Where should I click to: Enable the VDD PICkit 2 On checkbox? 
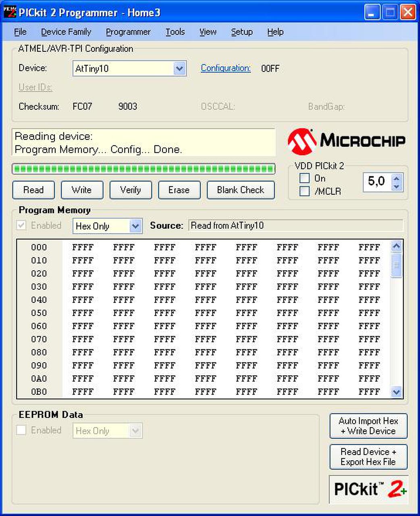(x=305, y=178)
